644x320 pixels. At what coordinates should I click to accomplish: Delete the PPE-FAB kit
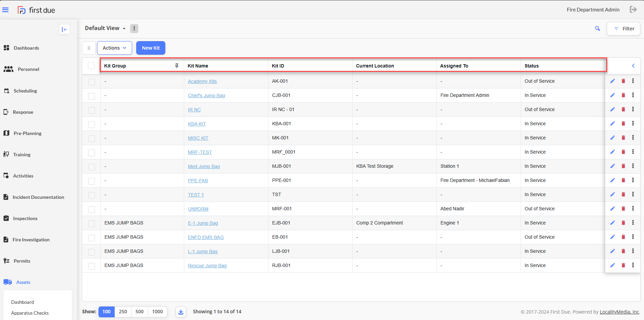pyautogui.click(x=623, y=180)
